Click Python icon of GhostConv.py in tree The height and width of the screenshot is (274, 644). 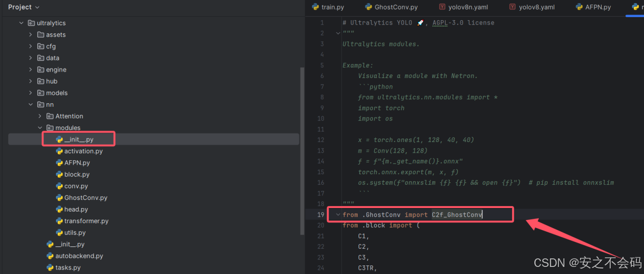coord(59,197)
